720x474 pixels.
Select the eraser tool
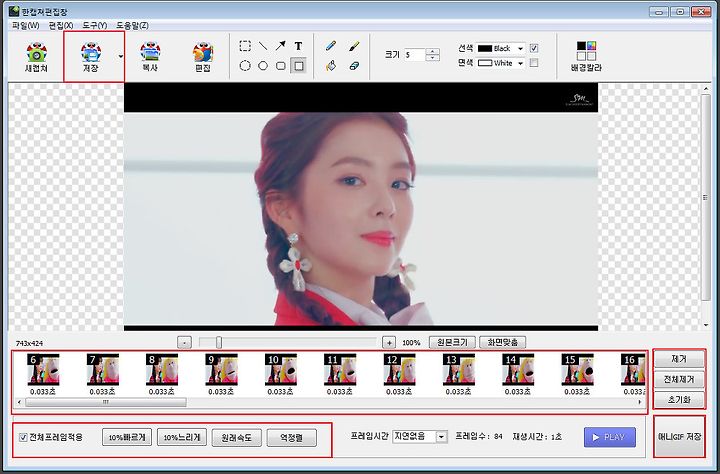tap(354, 66)
